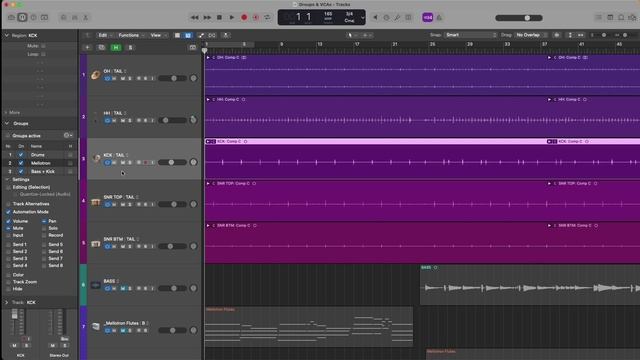Screen dimensions: 640x360
Task: Open the Drag No Overlap dropdown
Action: point(531,35)
